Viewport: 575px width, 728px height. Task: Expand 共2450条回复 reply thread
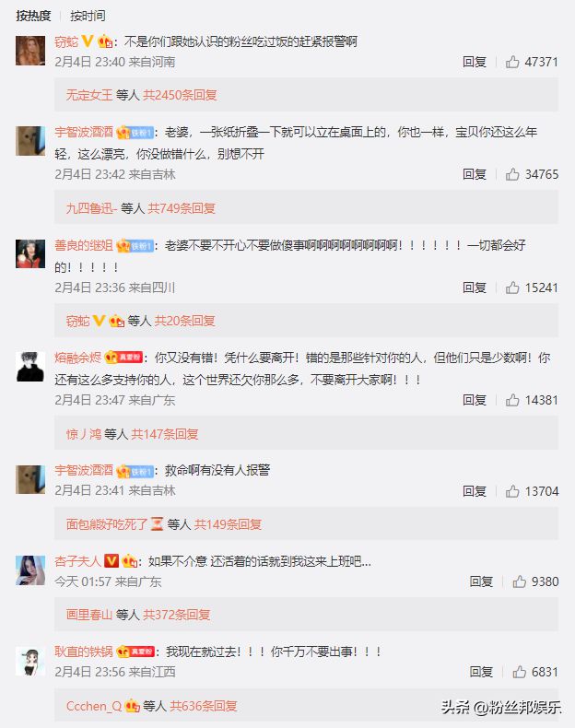180,95
